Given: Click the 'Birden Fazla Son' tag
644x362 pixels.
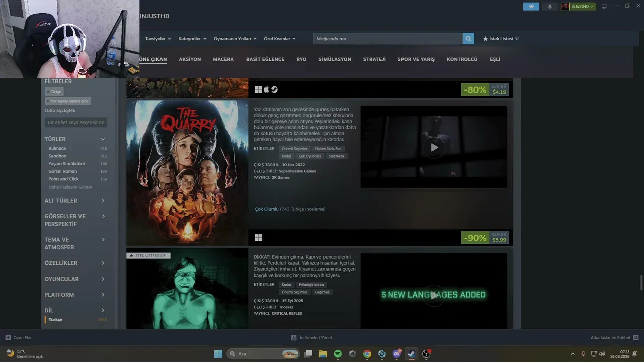Looking at the screenshot, I should click(x=328, y=149).
